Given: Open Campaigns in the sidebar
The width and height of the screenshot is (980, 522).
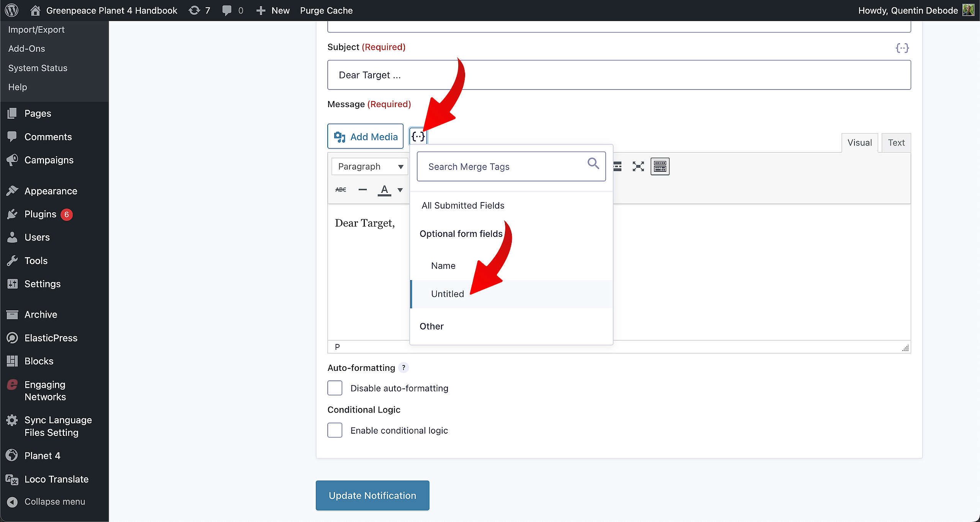Looking at the screenshot, I should click(x=49, y=160).
